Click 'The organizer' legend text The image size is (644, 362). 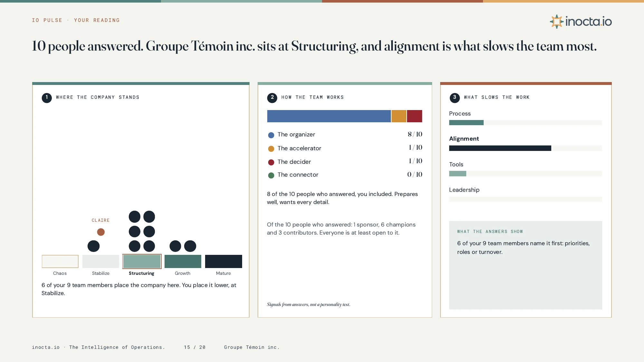click(x=296, y=135)
